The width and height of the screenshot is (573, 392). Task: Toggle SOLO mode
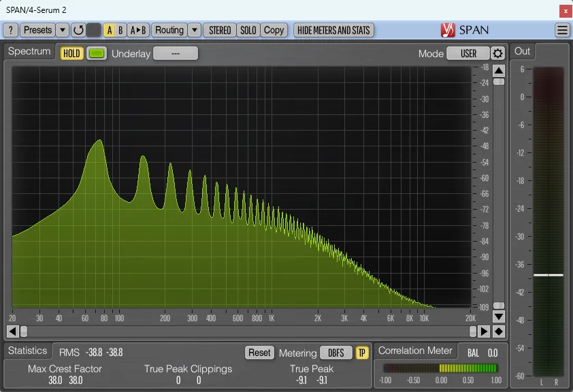248,30
